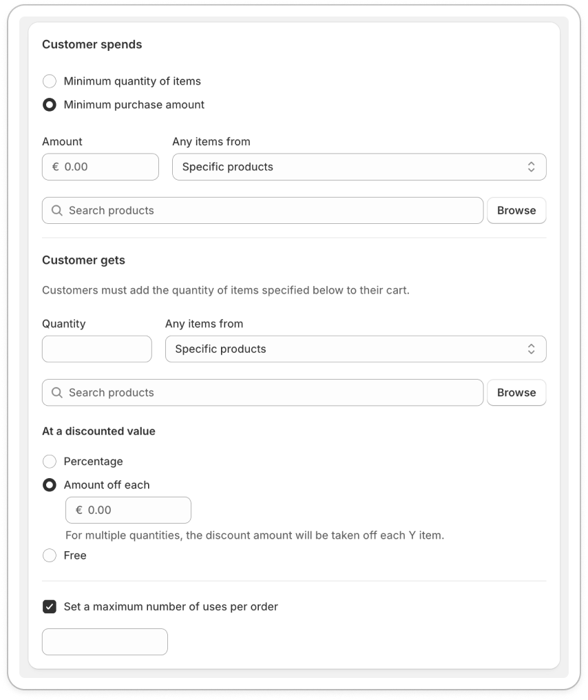Click the chevron on the Customer gets items selector

[x=532, y=349]
